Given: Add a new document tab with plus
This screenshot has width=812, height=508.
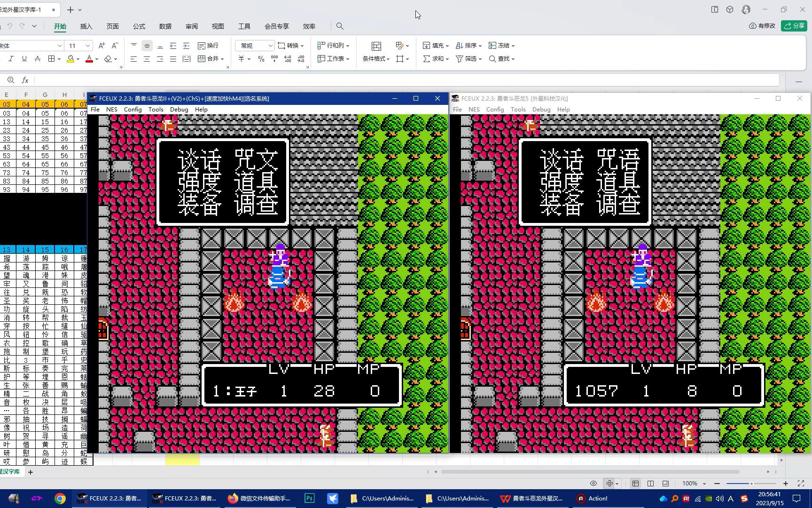Looking at the screenshot, I should [x=70, y=9].
